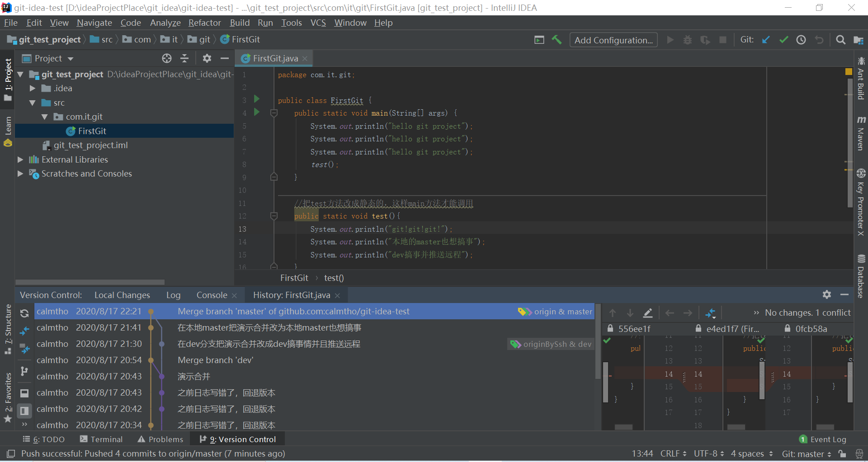Toggle tool window bars icon in status bar corner
Image resolution: width=868 pixels, height=462 pixels.
11,453
